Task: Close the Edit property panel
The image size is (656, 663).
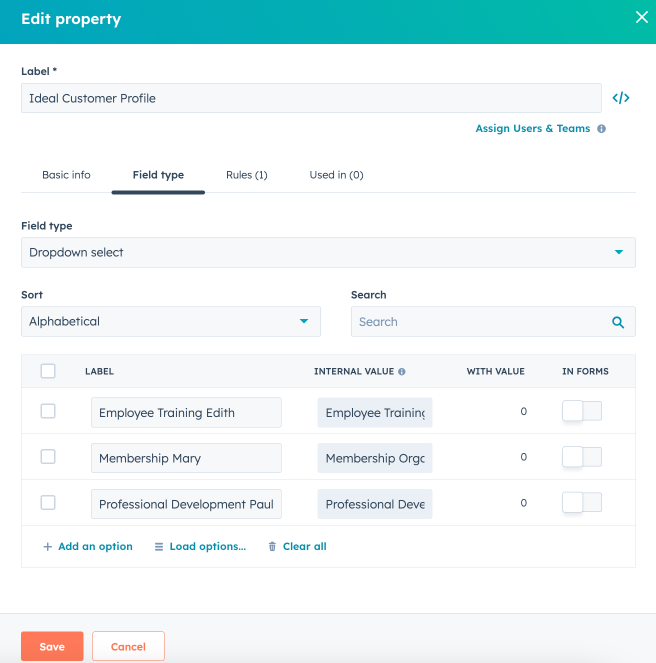Action: [641, 17]
